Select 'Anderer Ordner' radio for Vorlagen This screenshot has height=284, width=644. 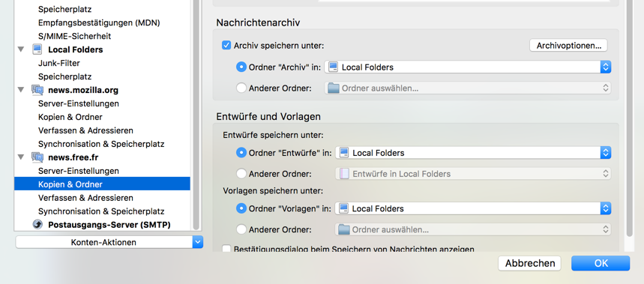[241, 229]
